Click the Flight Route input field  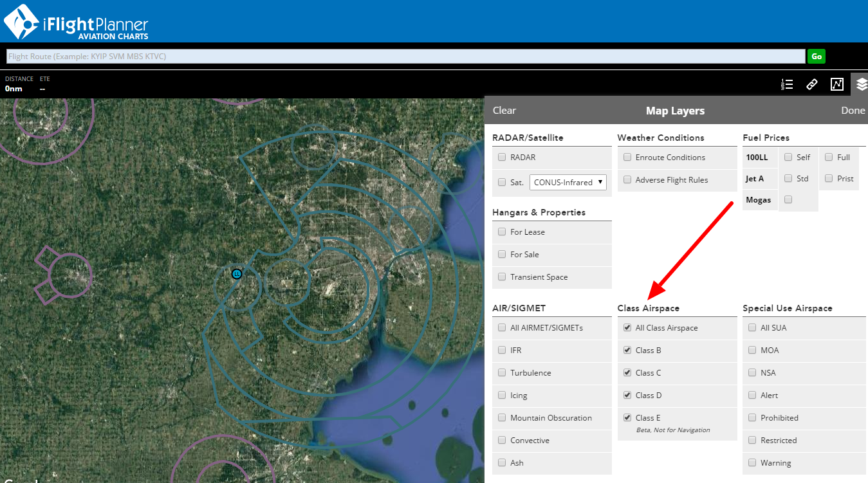[x=405, y=57]
